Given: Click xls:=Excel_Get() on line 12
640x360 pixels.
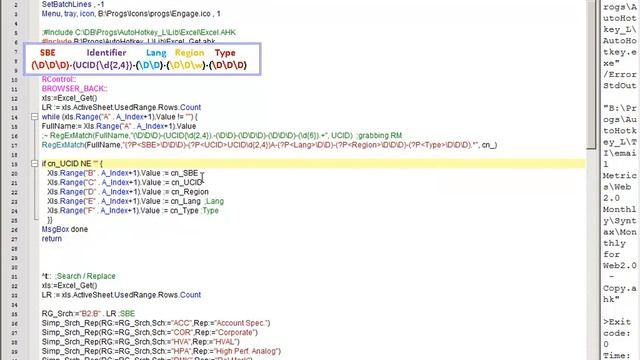Looking at the screenshot, I should [x=69, y=98].
